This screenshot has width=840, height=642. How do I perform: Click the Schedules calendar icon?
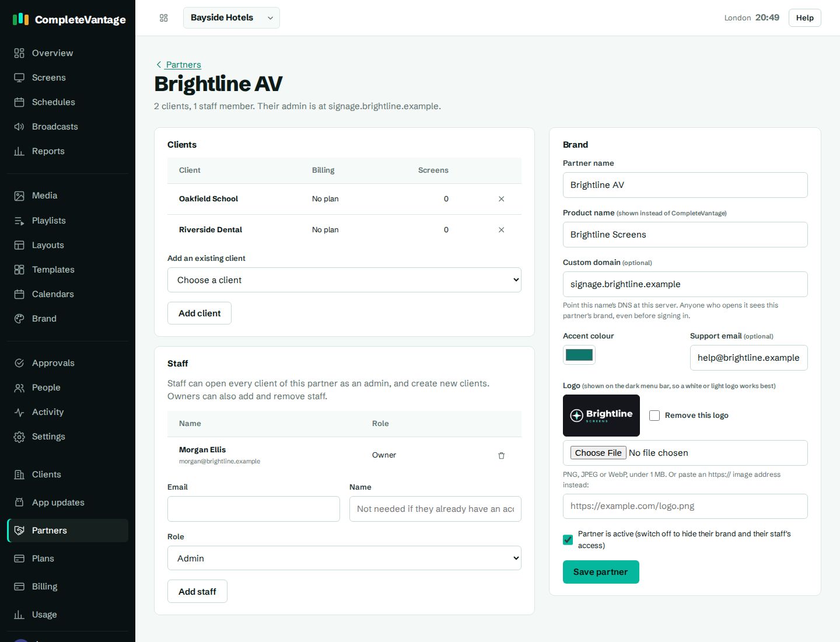[x=19, y=102]
